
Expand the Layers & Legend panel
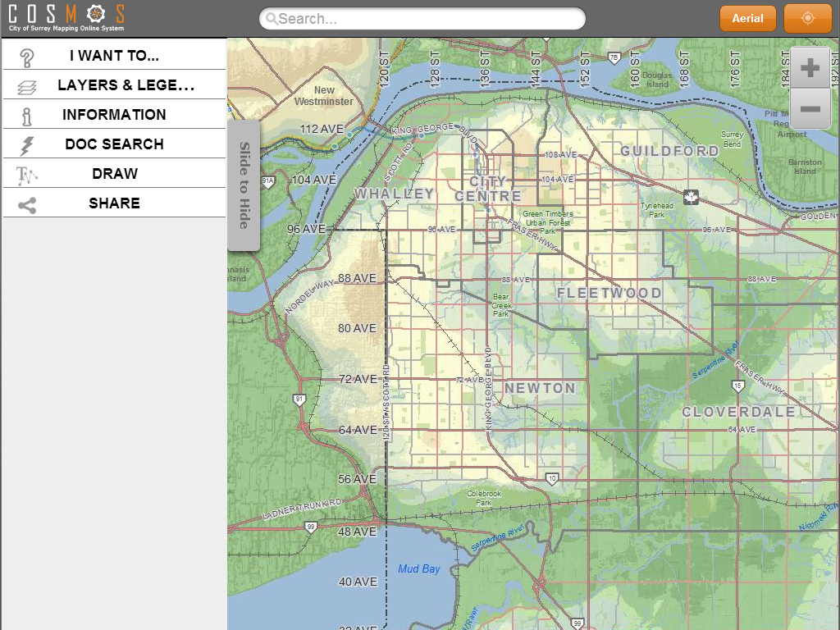126,85
